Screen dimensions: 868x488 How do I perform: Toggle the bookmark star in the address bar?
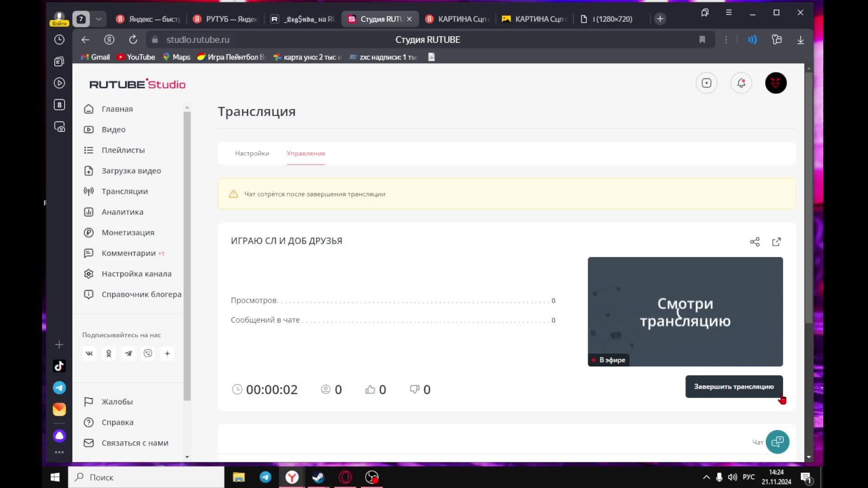(702, 40)
